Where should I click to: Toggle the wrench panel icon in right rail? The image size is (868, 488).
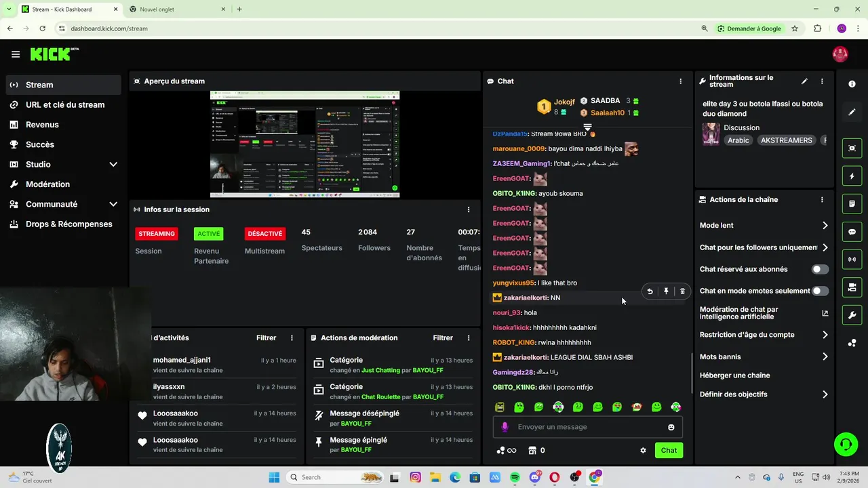(x=852, y=315)
